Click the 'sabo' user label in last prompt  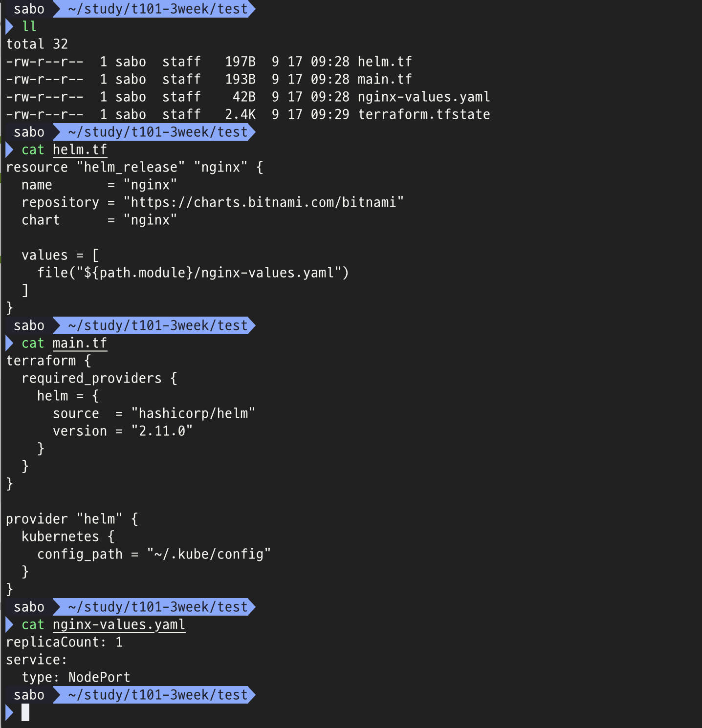(x=29, y=695)
